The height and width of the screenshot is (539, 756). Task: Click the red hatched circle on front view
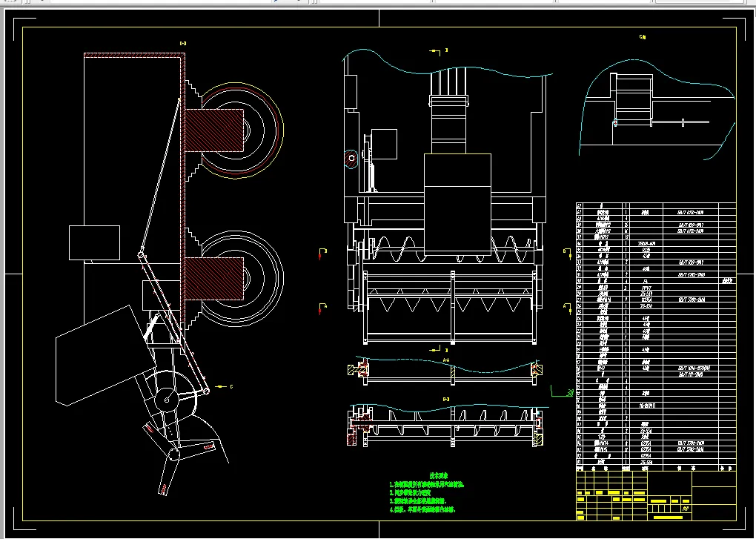[351, 159]
